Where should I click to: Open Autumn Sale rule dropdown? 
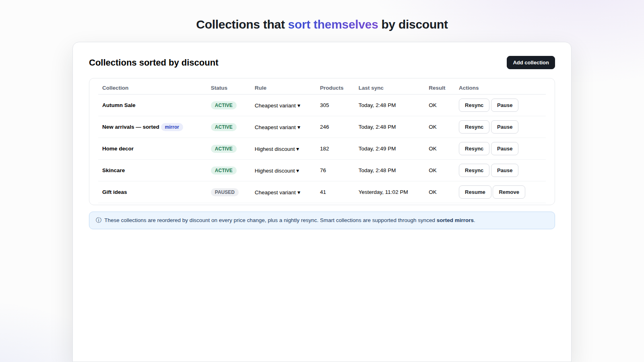pos(277,105)
